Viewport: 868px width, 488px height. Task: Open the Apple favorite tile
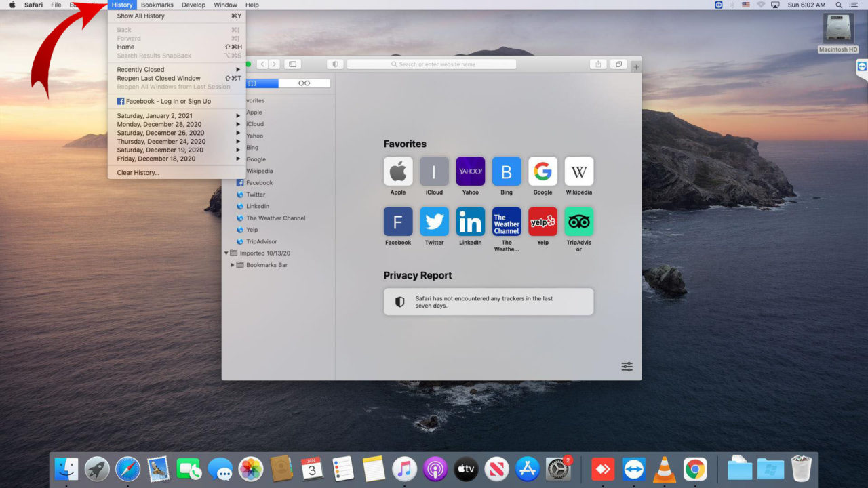click(398, 171)
